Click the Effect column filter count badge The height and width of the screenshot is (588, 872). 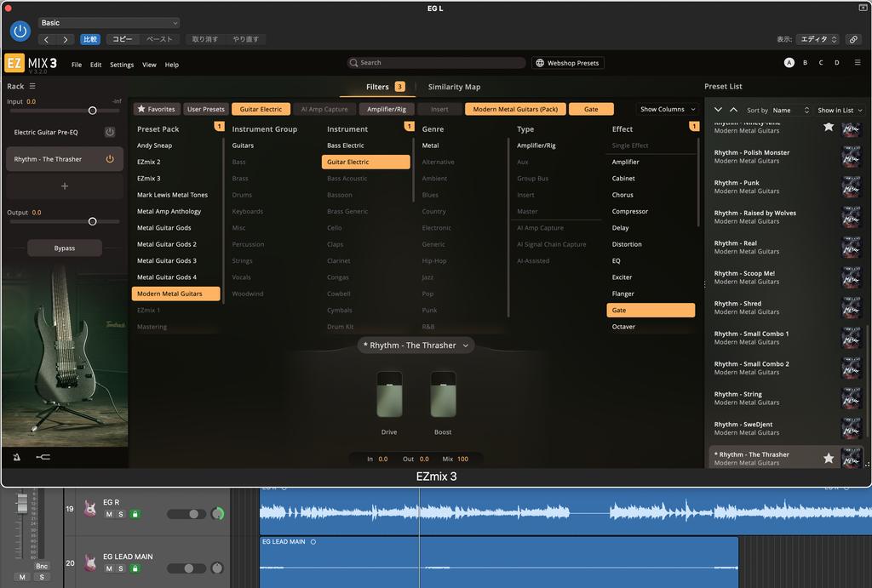pos(694,126)
